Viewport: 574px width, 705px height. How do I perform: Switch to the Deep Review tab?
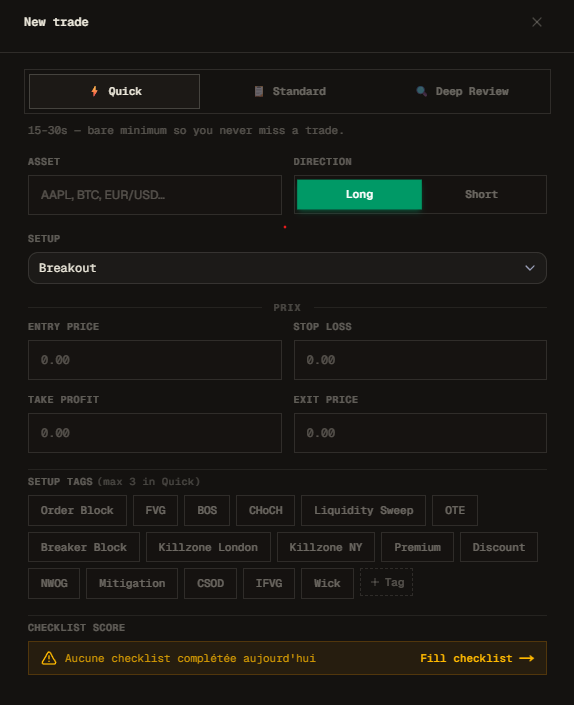(x=463, y=91)
